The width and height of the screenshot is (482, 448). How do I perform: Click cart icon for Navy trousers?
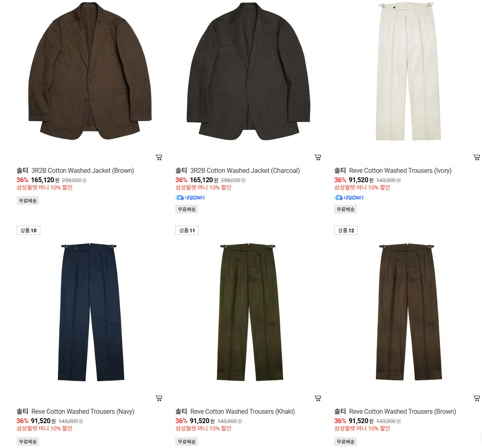(159, 398)
